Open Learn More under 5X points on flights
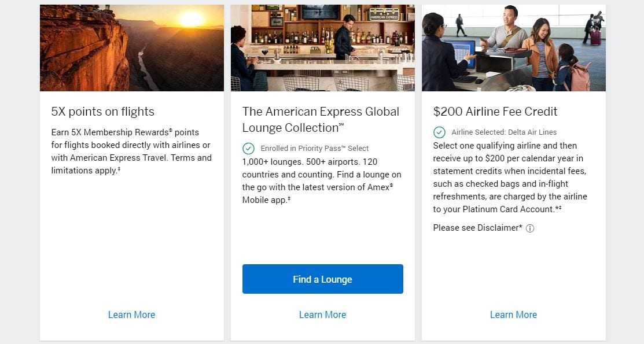The width and height of the screenshot is (644, 344). click(x=131, y=315)
